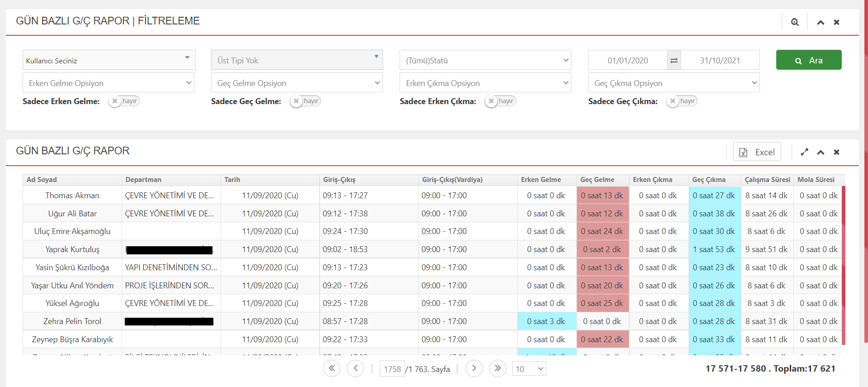Select Yaşar Utku Anıl Yöndem name cell
This screenshot has height=387, width=868.
pos(72,286)
